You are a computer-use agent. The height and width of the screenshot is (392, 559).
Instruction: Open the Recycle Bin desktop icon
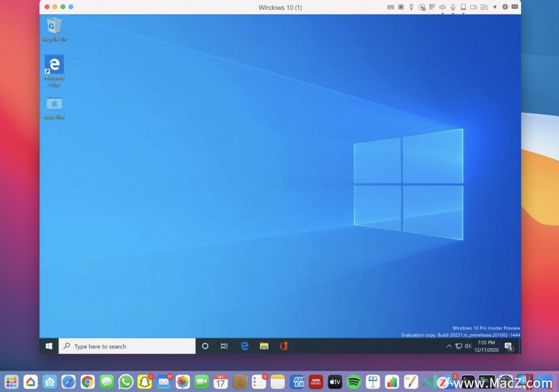pyautogui.click(x=54, y=29)
